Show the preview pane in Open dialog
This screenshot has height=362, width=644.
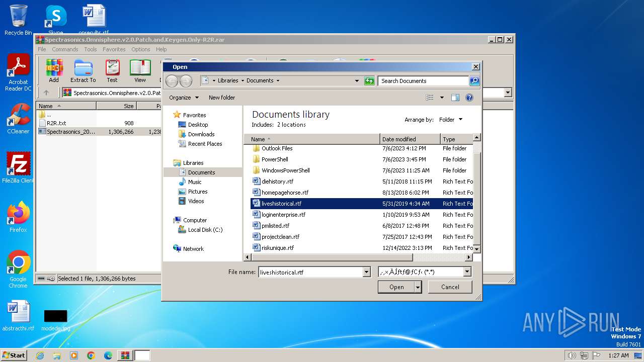coord(455,98)
